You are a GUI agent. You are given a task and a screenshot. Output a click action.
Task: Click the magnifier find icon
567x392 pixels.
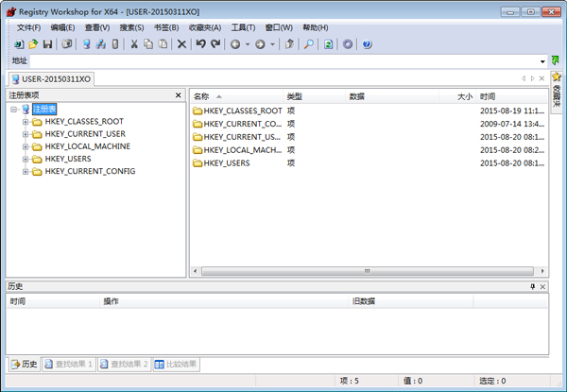tap(308, 44)
